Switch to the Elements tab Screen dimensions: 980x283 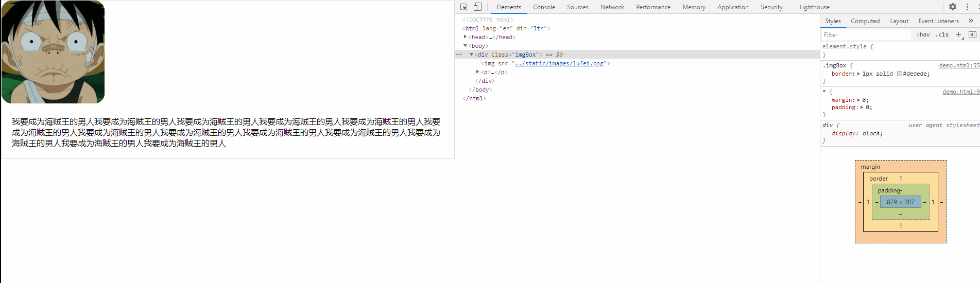pyautogui.click(x=509, y=7)
